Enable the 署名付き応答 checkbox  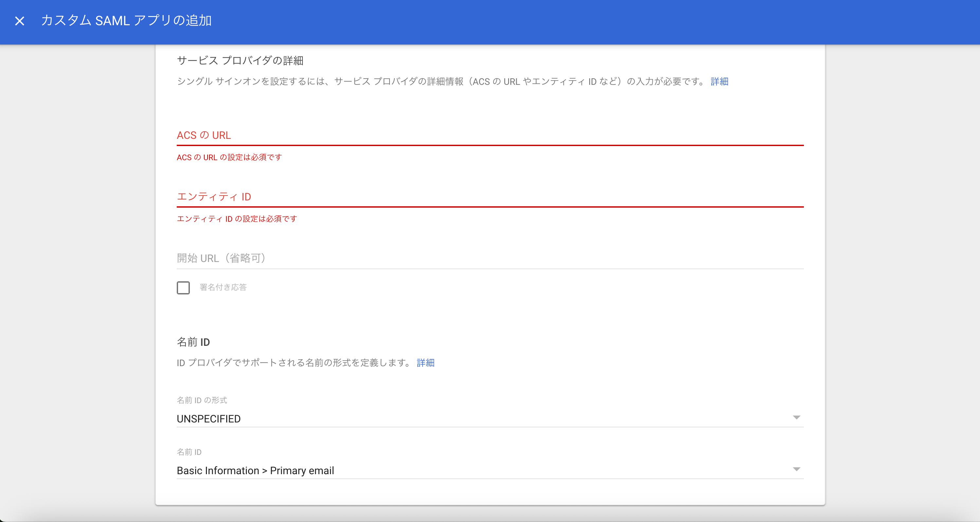pyautogui.click(x=183, y=288)
